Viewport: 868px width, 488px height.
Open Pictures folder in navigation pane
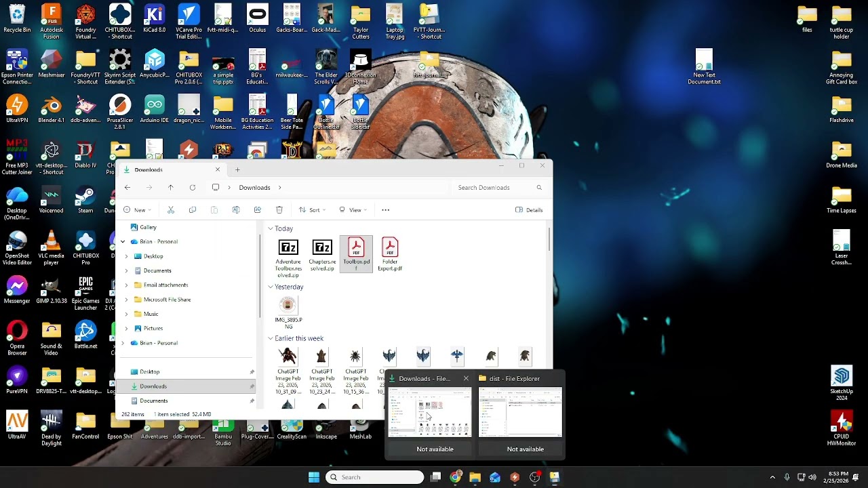(x=153, y=329)
